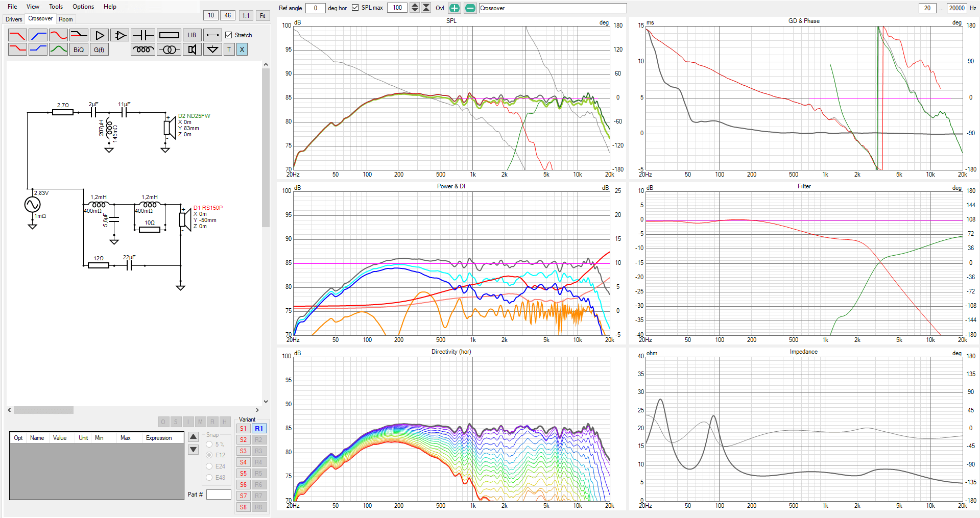
Task: Open the Tools menu
Action: pos(56,7)
